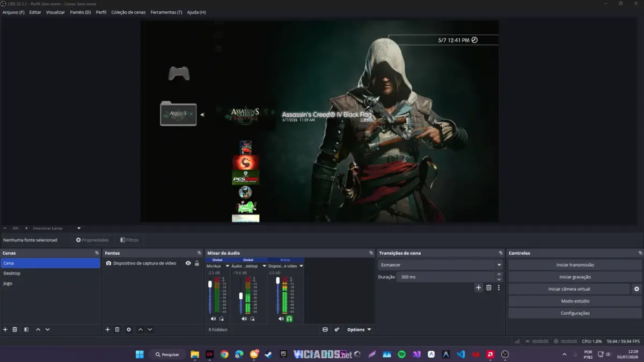644x362 pixels.
Task: Add a scene transition with the plus icon
Action: click(x=479, y=287)
